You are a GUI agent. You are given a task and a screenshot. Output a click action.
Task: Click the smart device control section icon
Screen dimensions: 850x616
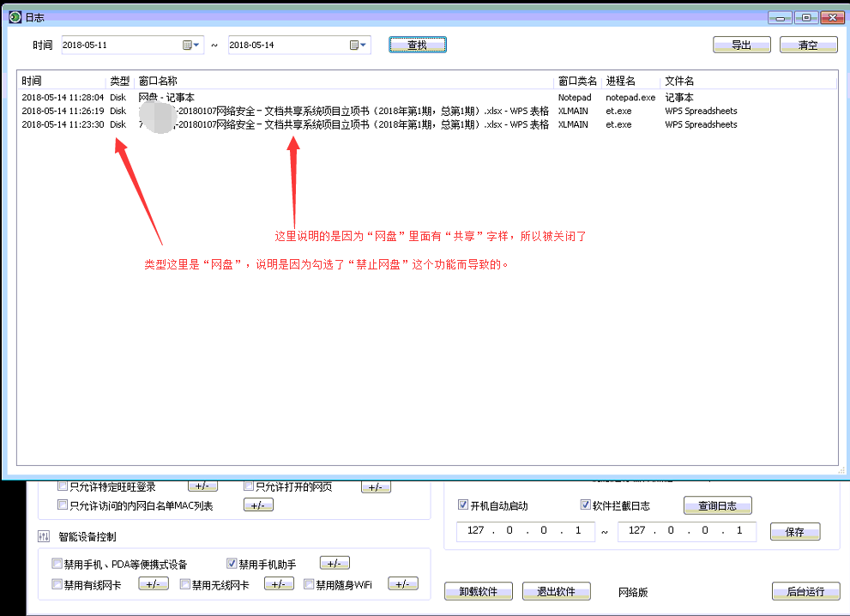[45, 537]
